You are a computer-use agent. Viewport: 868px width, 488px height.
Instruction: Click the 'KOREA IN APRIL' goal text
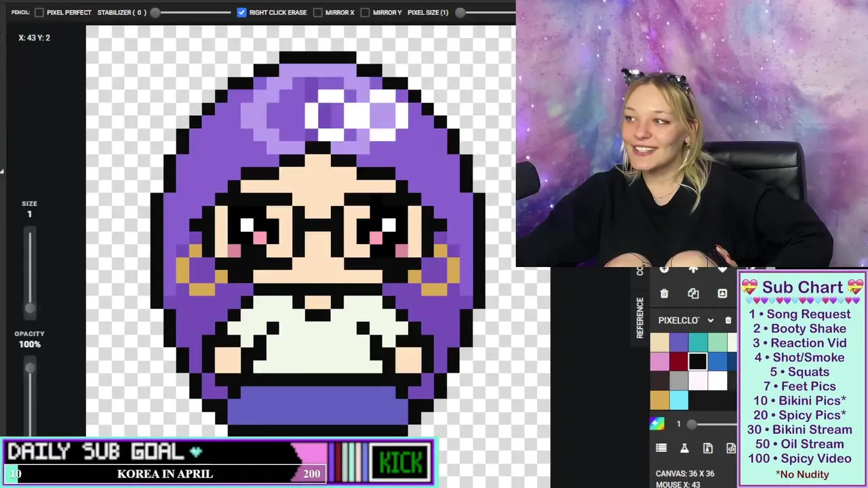click(165, 474)
